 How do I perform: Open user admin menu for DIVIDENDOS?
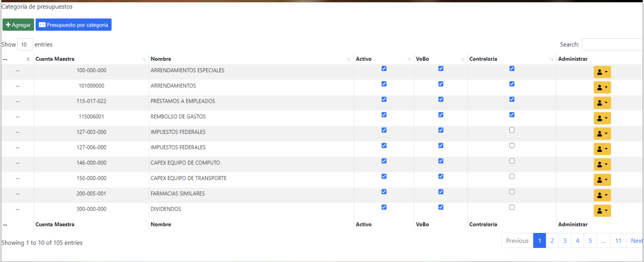pyautogui.click(x=602, y=211)
